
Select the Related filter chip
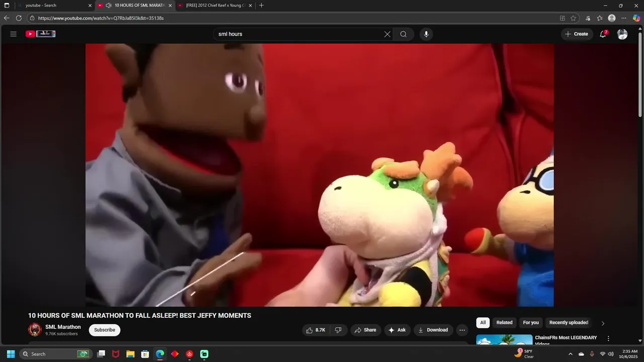pyautogui.click(x=504, y=323)
